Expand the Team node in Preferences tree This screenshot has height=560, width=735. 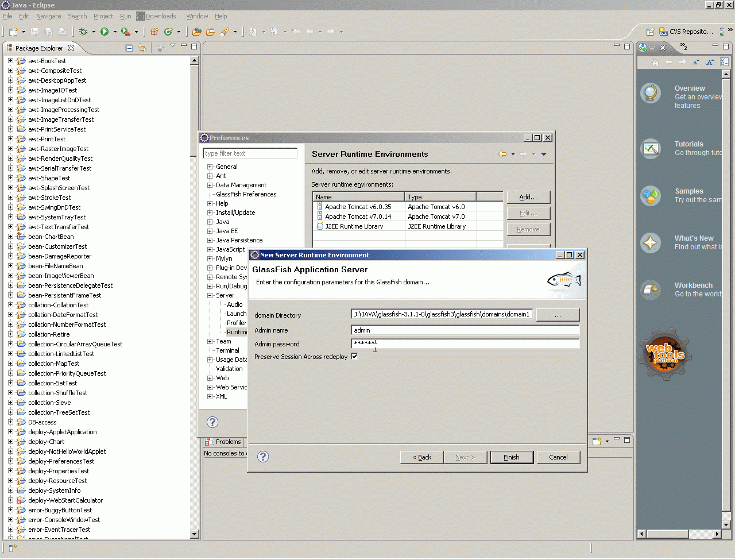click(x=210, y=341)
